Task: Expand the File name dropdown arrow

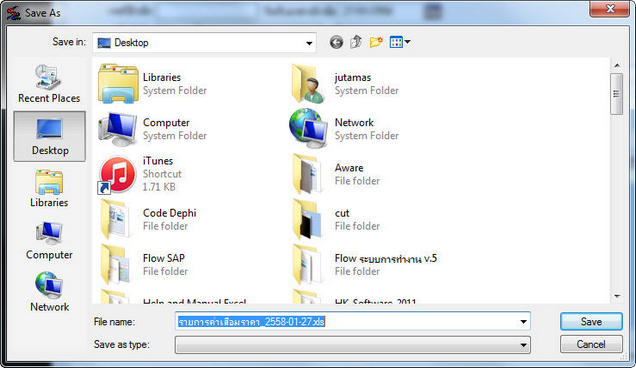Action: tap(523, 322)
